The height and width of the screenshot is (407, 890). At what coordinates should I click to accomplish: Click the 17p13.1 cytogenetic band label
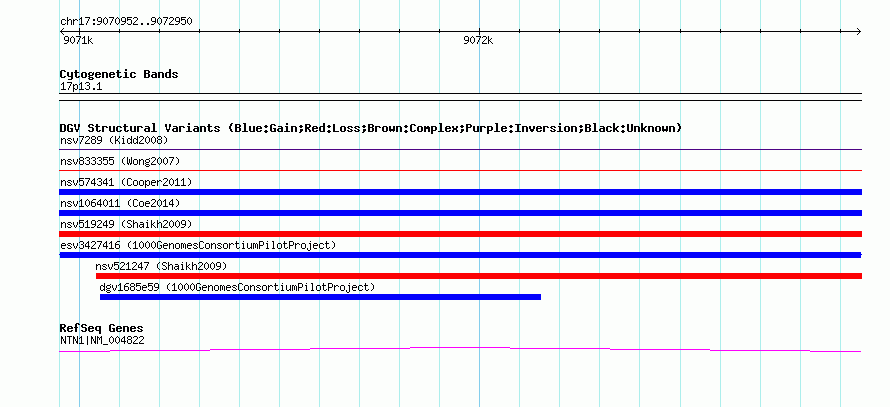(81, 87)
